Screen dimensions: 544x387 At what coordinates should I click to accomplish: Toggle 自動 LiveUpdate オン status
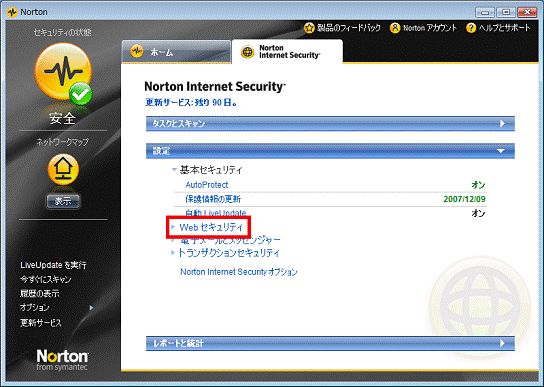click(x=478, y=213)
